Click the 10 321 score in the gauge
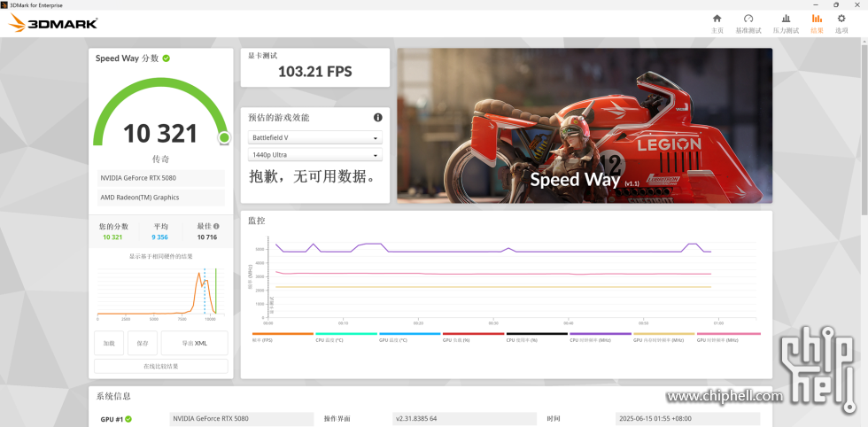 pos(160,134)
